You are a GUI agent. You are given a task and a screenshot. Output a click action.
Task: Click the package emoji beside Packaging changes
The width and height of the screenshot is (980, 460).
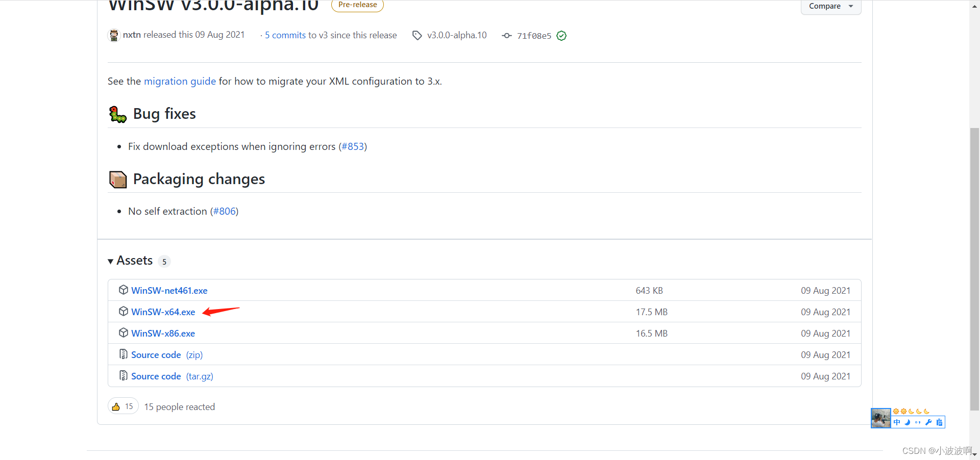pyautogui.click(x=118, y=180)
